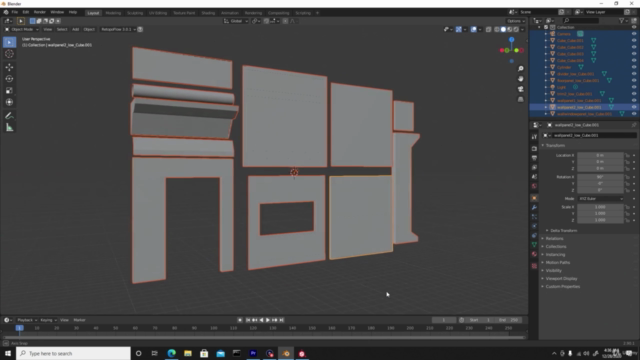
Task: Toggle visibility of the Collection
Action: coord(634,27)
